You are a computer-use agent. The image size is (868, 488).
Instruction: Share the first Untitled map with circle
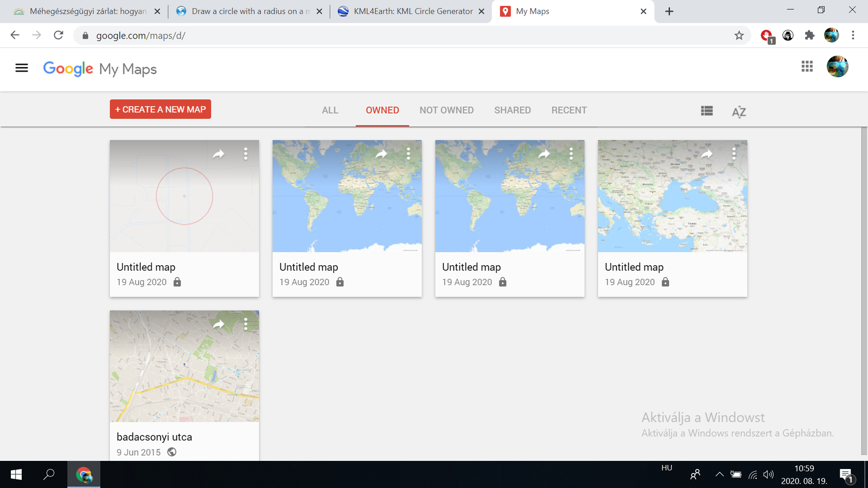click(x=219, y=154)
